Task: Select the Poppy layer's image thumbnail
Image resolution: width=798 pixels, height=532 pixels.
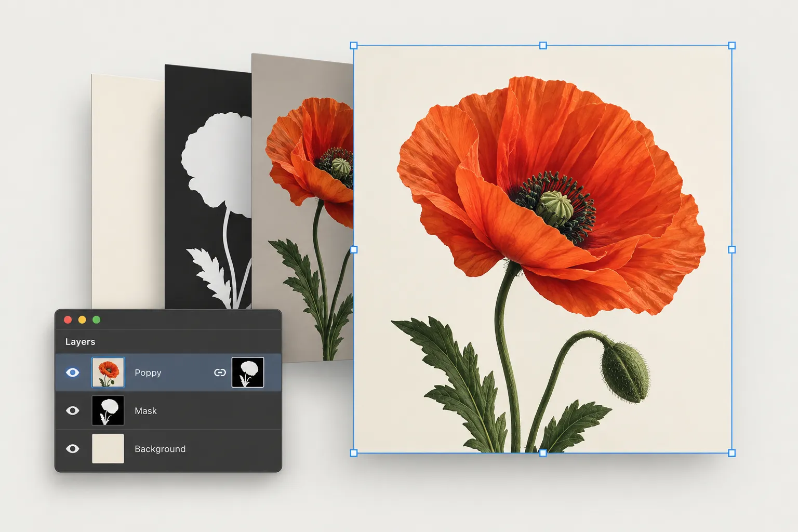Action: (108, 373)
